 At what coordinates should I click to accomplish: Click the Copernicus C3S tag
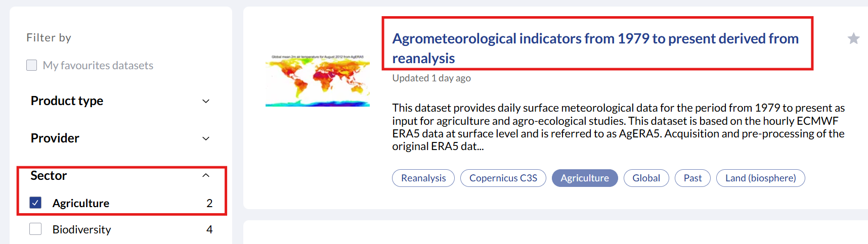pyautogui.click(x=503, y=178)
